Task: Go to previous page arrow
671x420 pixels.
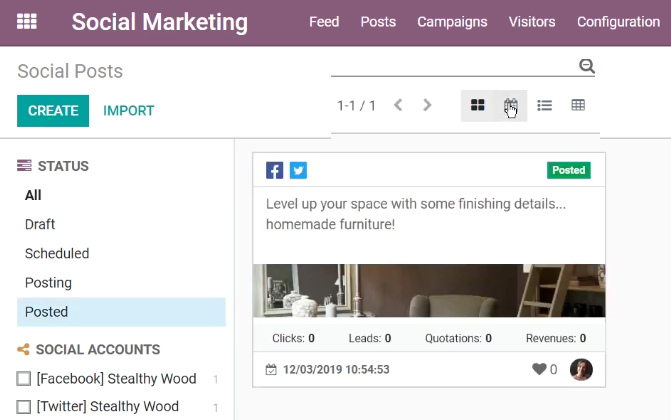Action: [398, 105]
